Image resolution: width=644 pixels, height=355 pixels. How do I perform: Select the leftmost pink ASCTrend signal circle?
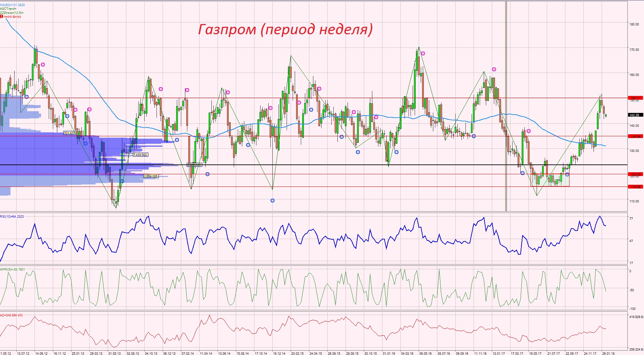[43, 65]
